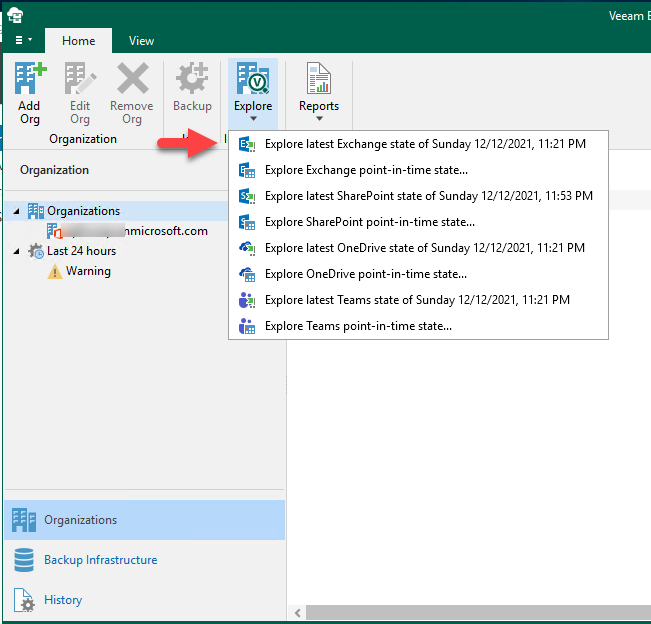Open the History document icon
651x624 pixels.
coord(24,600)
